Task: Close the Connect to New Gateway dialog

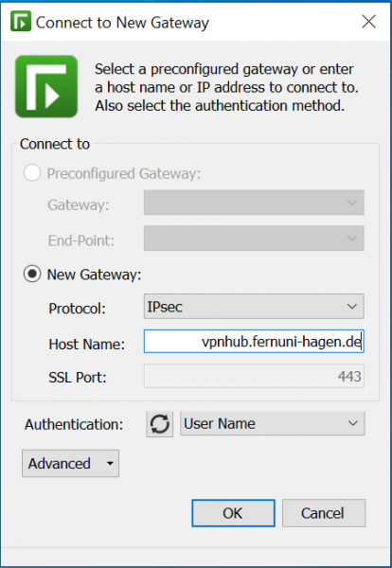Action: tap(369, 22)
